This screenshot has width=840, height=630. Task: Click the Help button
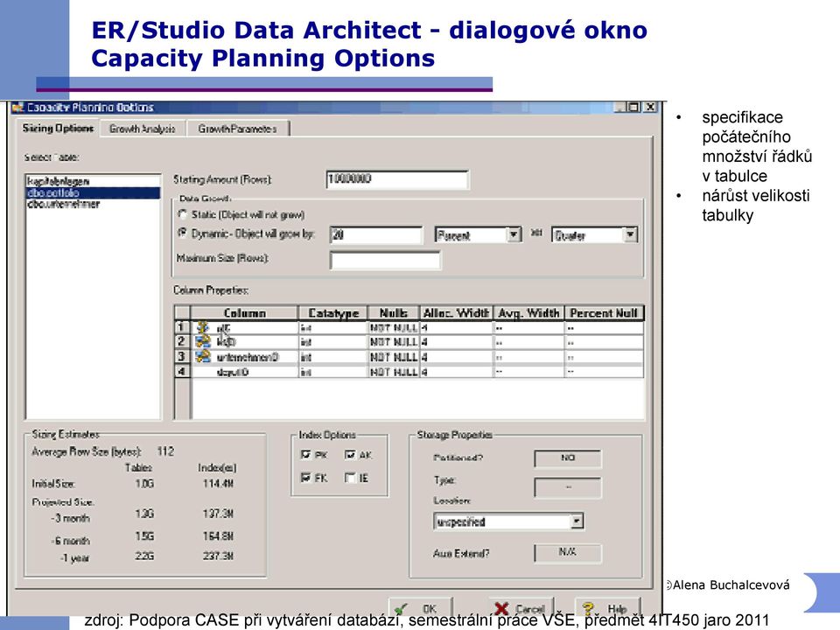click(607, 609)
